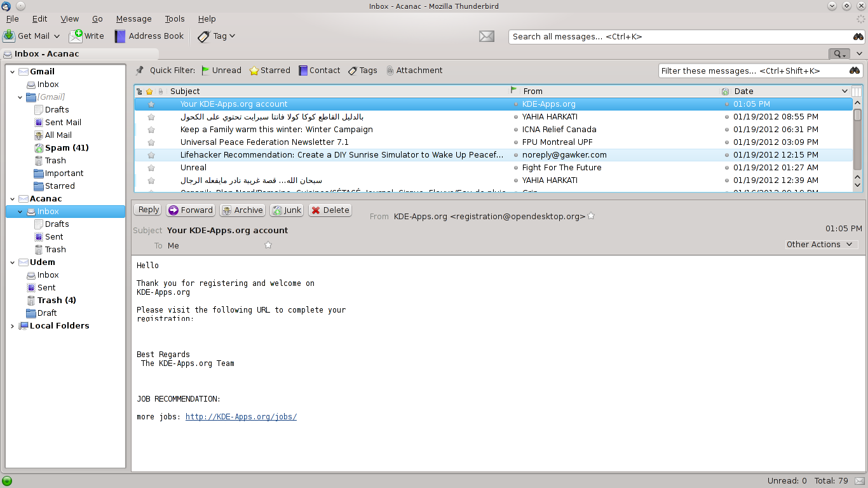
Task: Click the Get Mail download icon
Action: (x=9, y=36)
